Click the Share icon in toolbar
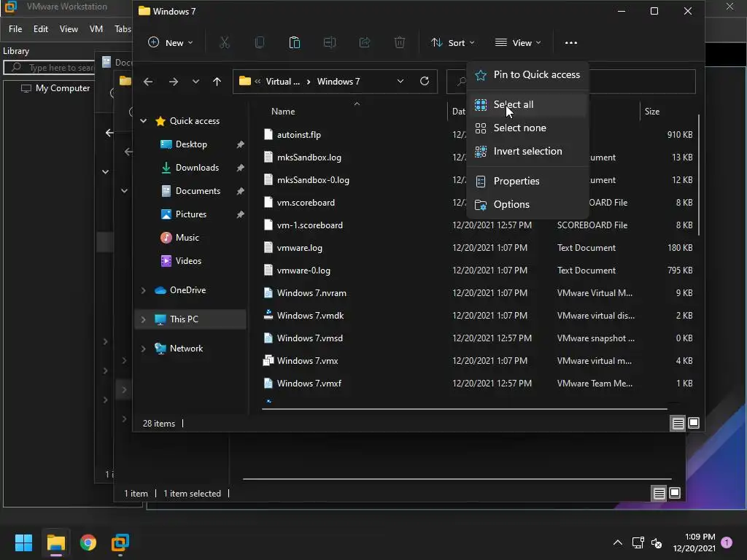The image size is (747, 560). (365, 43)
